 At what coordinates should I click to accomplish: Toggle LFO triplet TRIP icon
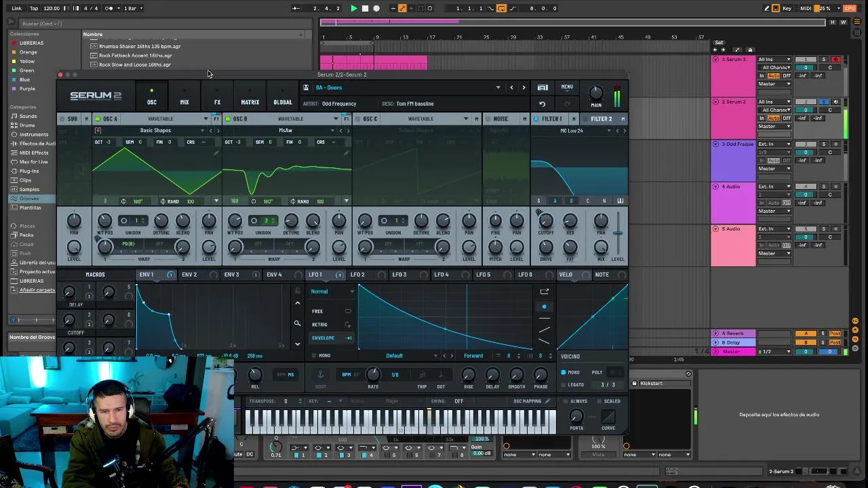pos(422,375)
